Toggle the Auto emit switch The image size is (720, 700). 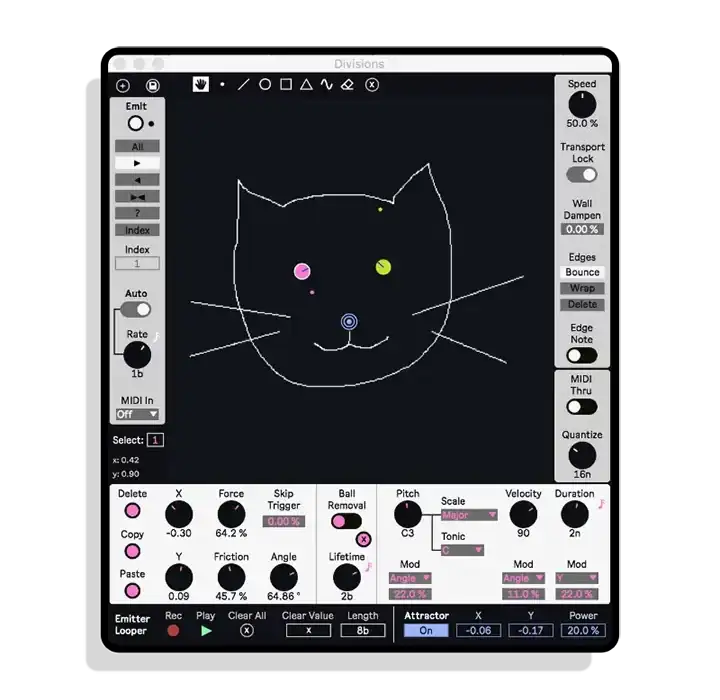[x=136, y=310]
